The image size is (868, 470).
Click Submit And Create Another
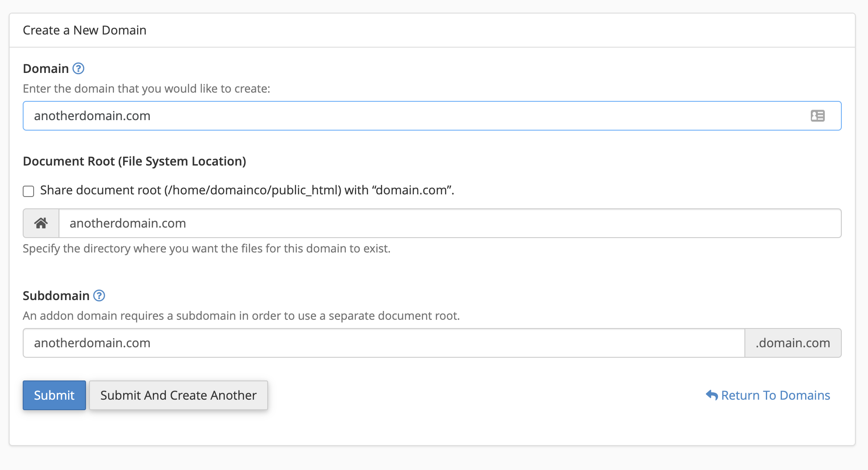point(178,395)
